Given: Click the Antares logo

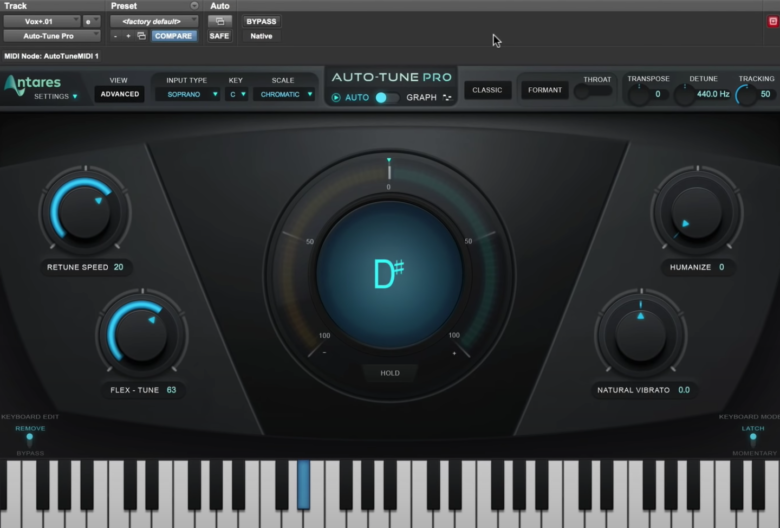Looking at the screenshot, I should (32, 84).
